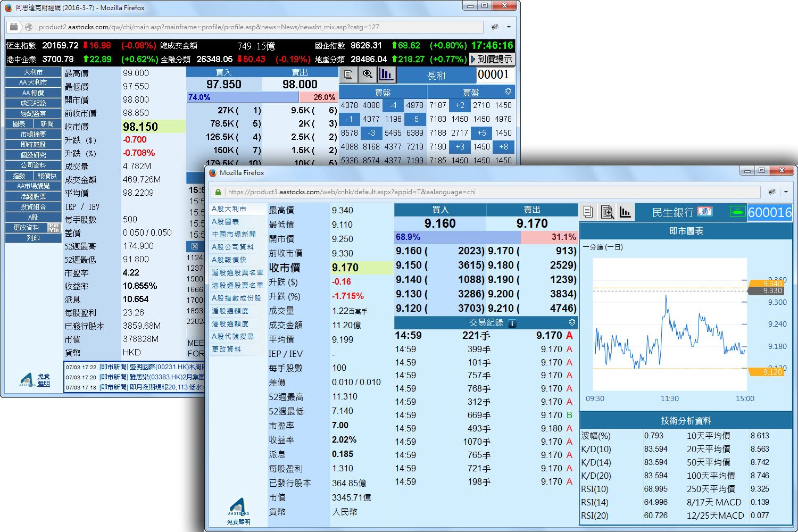Open A股指數成份股 link
The height and width of the screenshot is (532, 798).
pos(237,298)
